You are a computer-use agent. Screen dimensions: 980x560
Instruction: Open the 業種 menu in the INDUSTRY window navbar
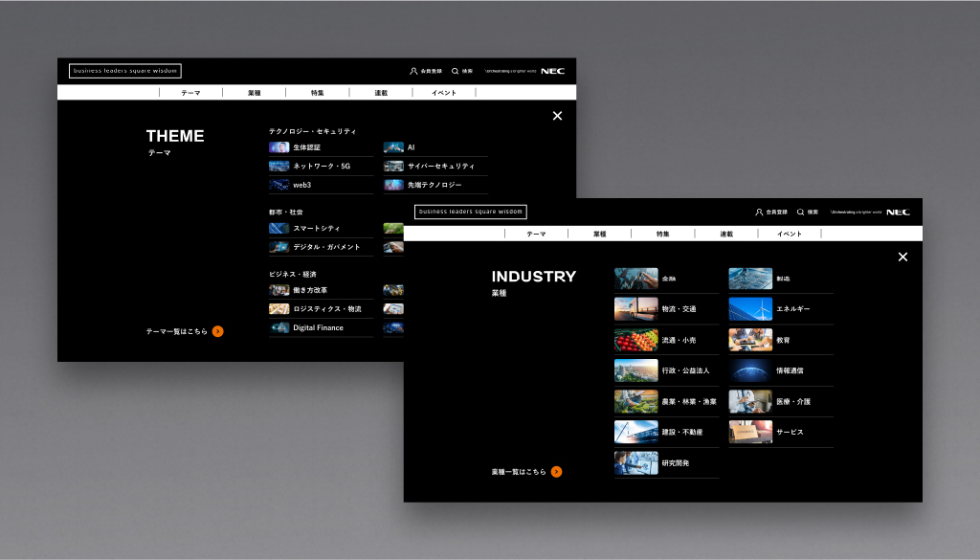pyautogui.click(x=599, y=234)
